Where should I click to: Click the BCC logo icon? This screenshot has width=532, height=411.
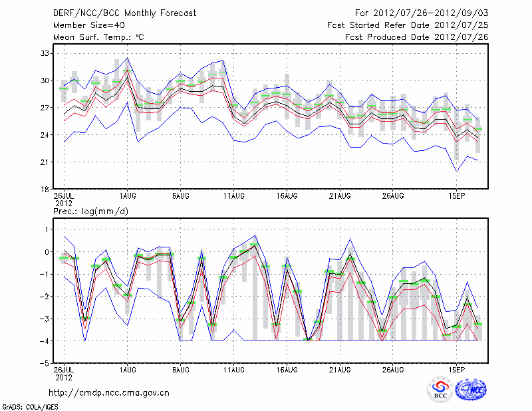[440, 390]
